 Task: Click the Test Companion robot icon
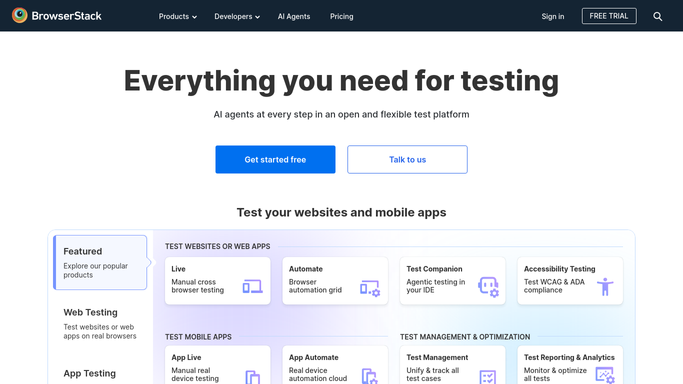point(488,287)
